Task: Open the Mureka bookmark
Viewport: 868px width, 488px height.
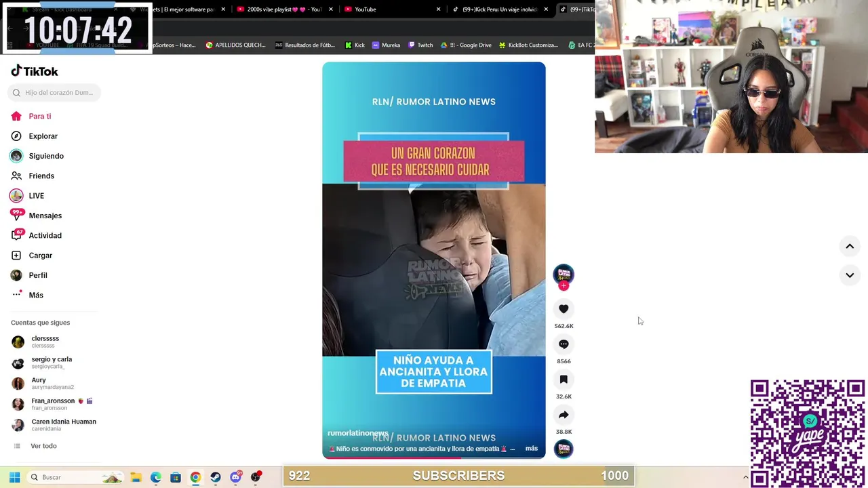Action: click(x=386, y=45)
